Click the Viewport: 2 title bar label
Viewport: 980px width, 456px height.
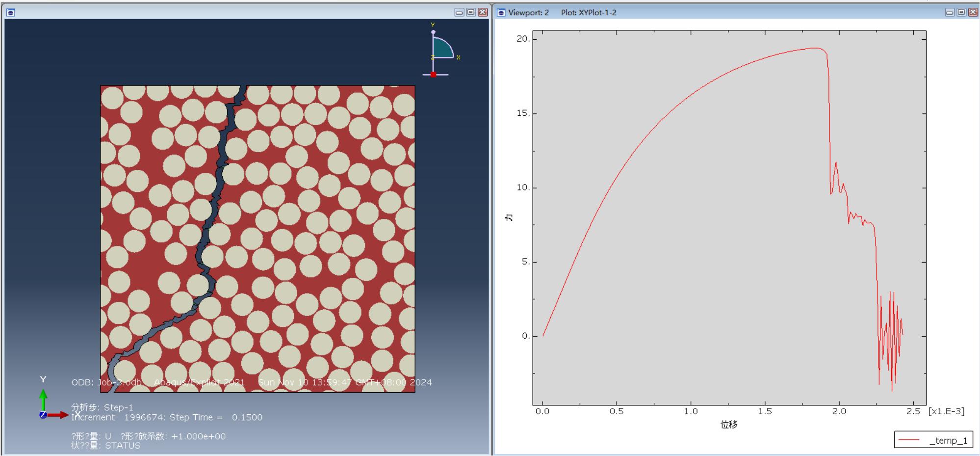click(528, 12)
